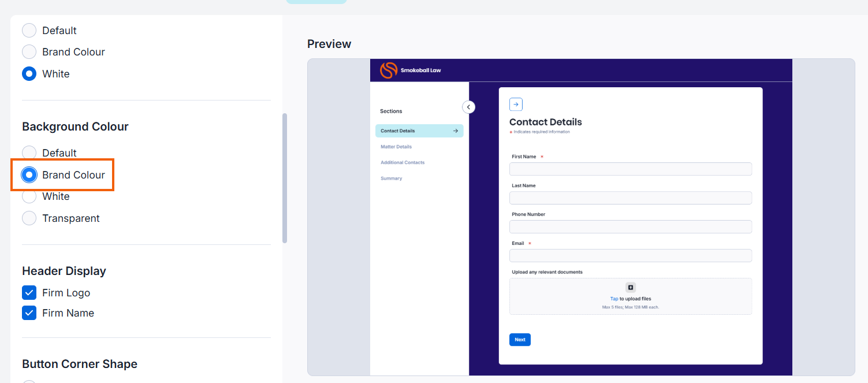
Task: Click the arrow icon above Contact Details heading
Action: coord(516,104)
